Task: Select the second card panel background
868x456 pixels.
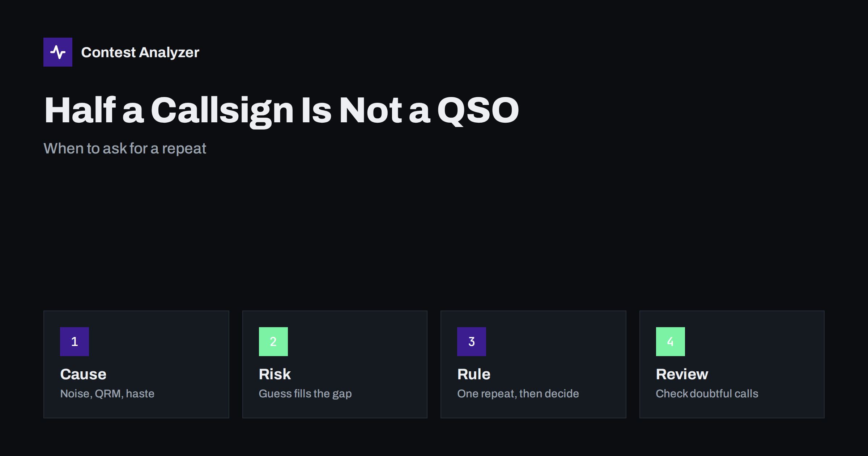Action: tap(335, 364)
